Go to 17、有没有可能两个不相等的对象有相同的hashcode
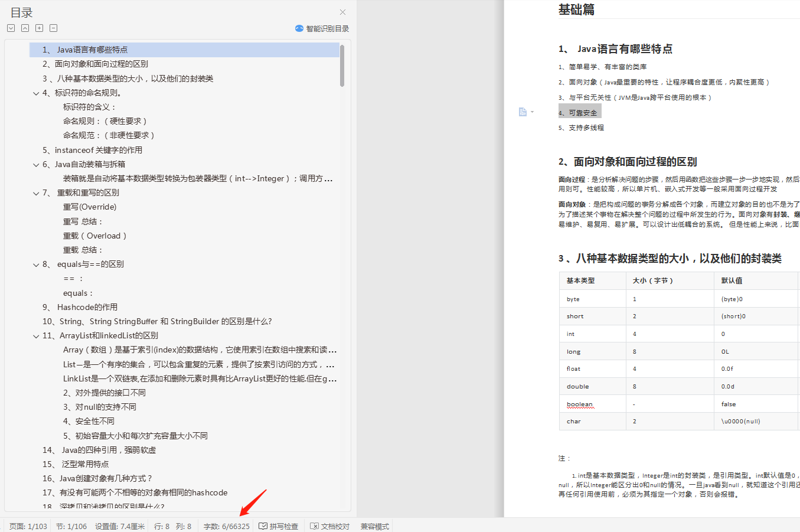The width and height of the screenshot is (800, 532). click(x=135, y=492)
